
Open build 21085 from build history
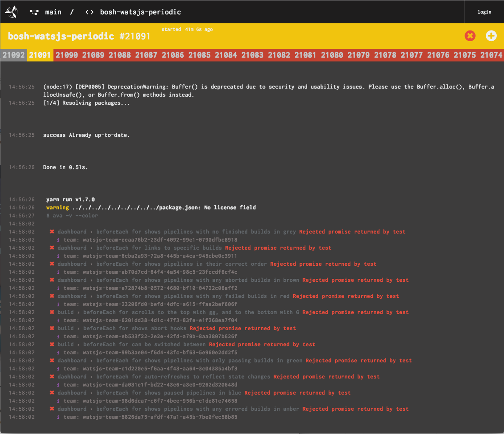click(199, 55)
